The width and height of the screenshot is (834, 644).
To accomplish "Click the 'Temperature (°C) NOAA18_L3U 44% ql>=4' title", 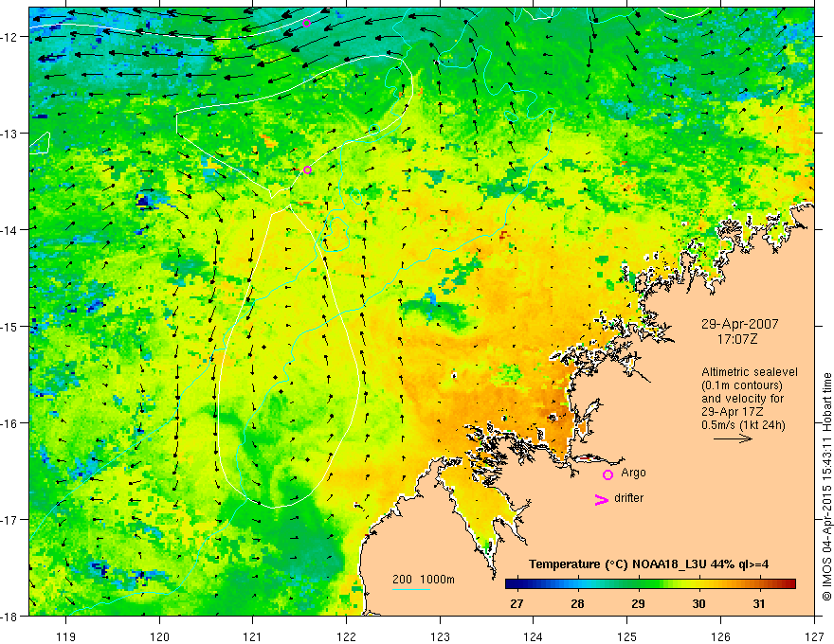I will (648, 563).
